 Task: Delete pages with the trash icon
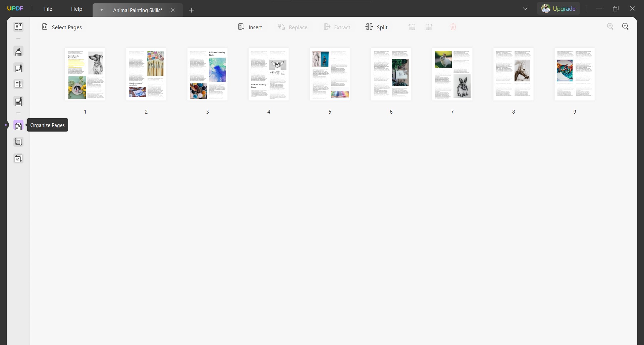[453, 27]
